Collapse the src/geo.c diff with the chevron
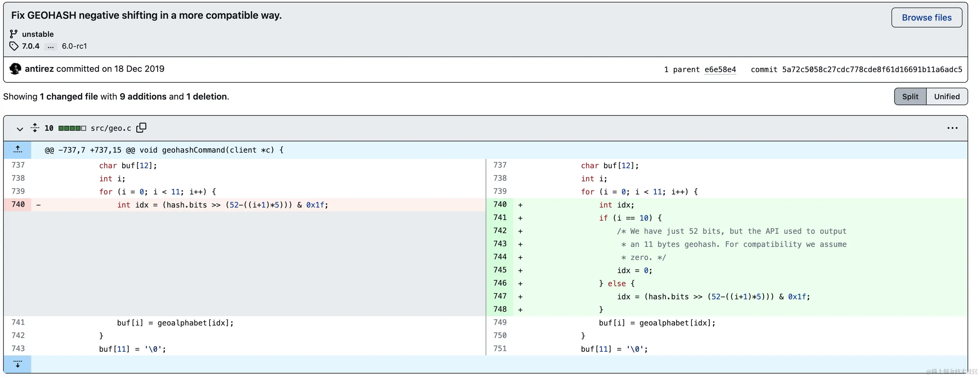980x377 pixels. click(x=20, y=129)
